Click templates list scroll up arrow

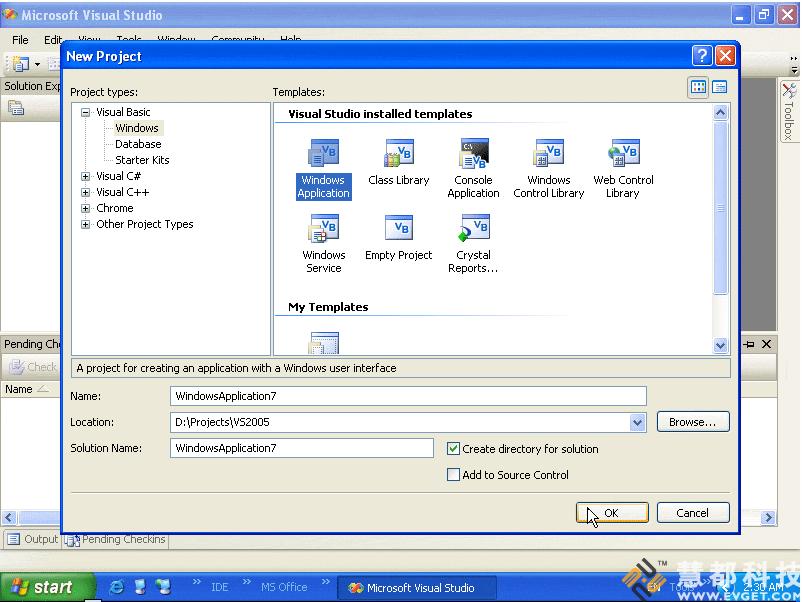click(x=720, y=113)
